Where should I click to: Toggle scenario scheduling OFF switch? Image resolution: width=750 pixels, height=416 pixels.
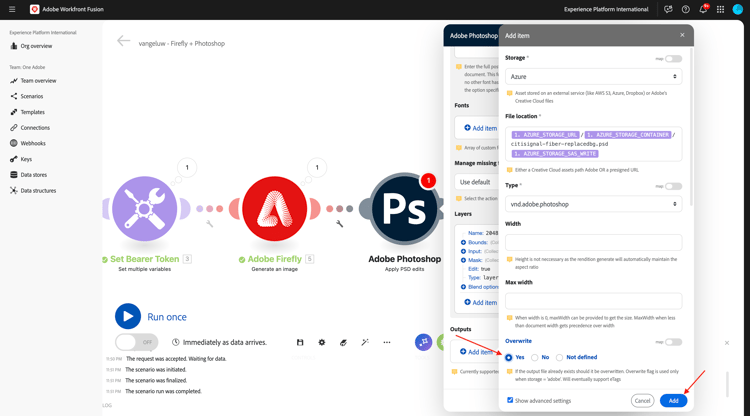[x=136, y=342]
